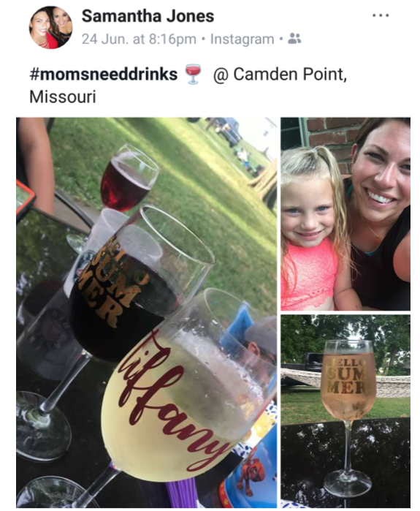Screen dimensions: 420x511
Task: Click the 24 Jun. at 8:16pm timestamp
Action: pyautogui.click(x=139, y=39)
